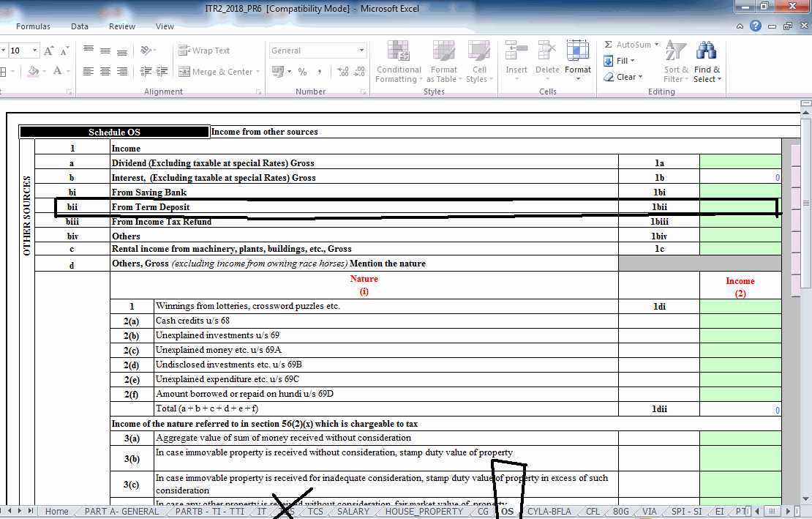Switch to the Formulas ribbon tab
Viewport: 812px width, 519px height.
coord(32,26)
